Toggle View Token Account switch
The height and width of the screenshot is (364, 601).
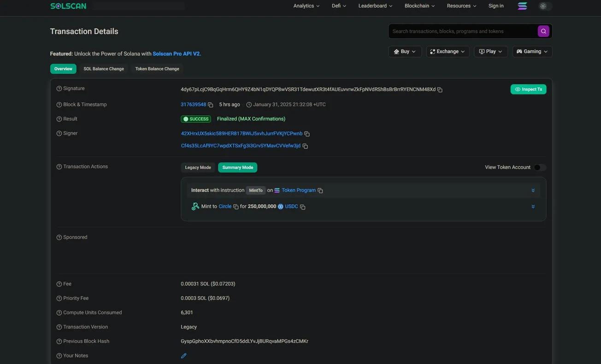tap(540, 167)
